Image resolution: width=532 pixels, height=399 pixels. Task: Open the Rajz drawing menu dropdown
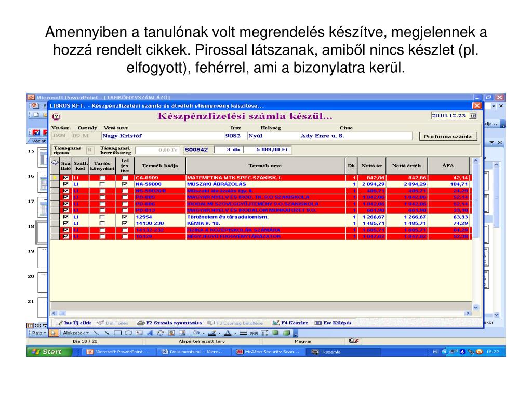(x=39, y=333)
